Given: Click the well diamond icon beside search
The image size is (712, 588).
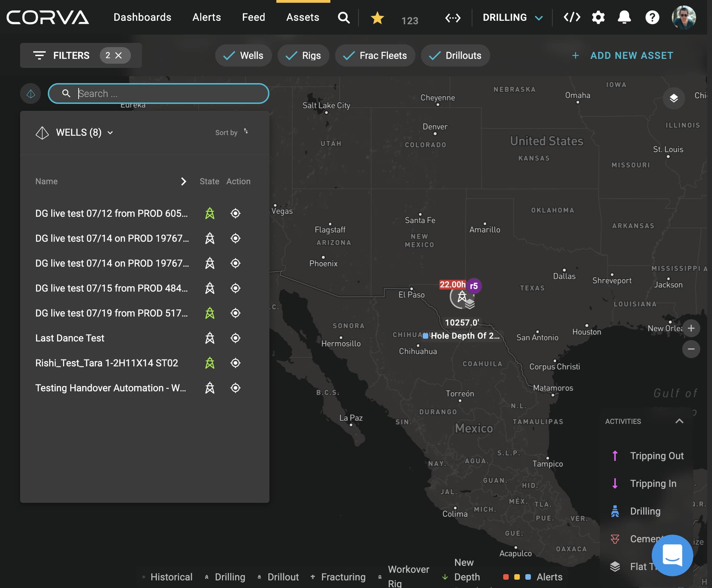Looking at the screenshot, I should point(31,94).
